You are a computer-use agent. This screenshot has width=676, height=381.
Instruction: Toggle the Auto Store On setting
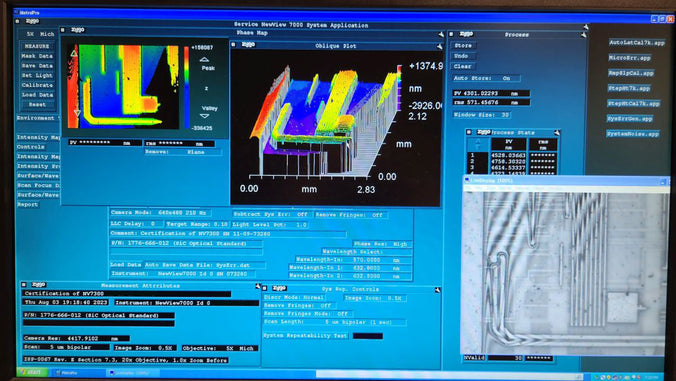click(x=486, y=78)
